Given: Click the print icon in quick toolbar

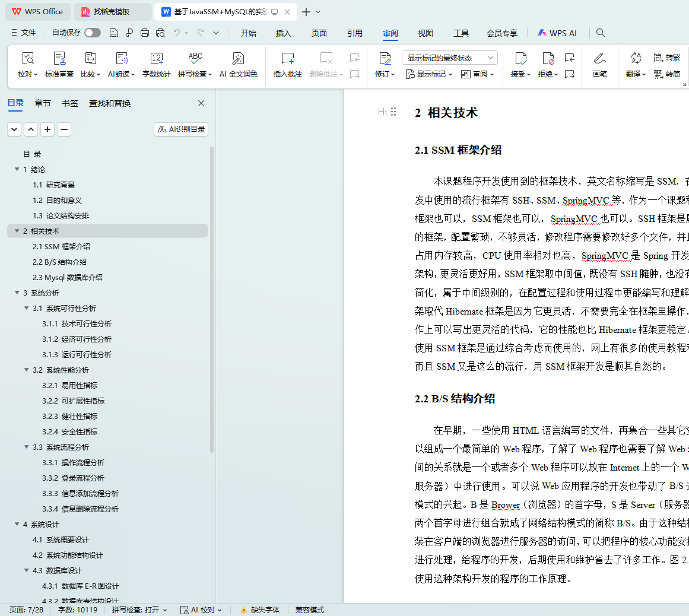Looking at the screenshot, I should tap(145, 33).
